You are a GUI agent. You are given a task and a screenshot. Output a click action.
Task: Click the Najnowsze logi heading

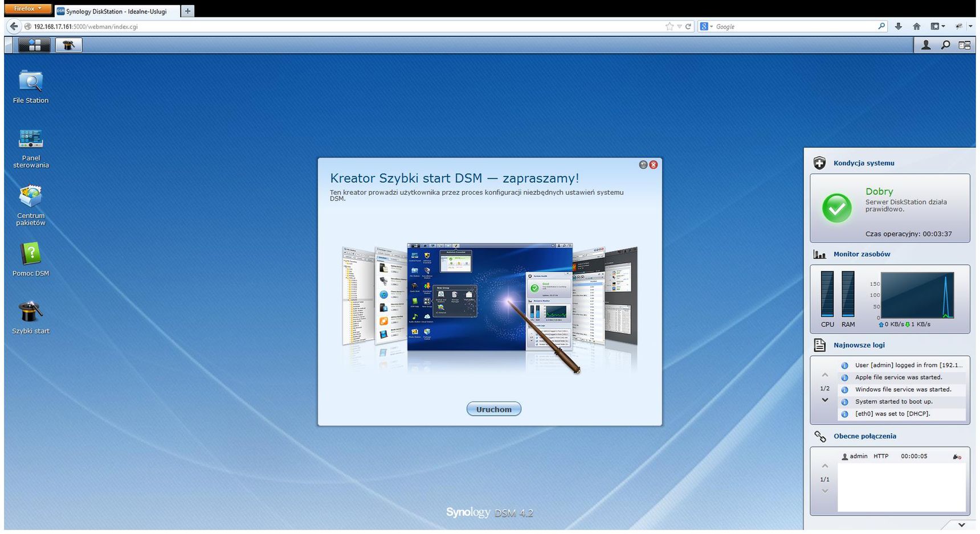(859, 345)
